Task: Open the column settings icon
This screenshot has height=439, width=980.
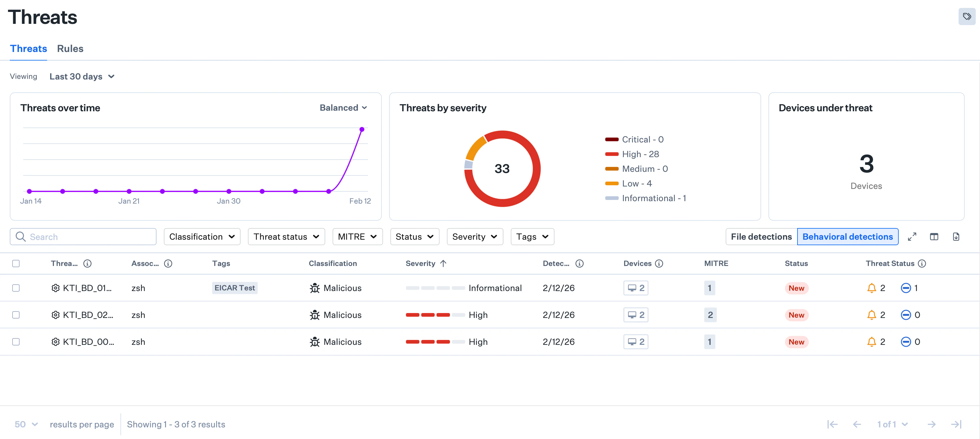Action: [934, 237]
